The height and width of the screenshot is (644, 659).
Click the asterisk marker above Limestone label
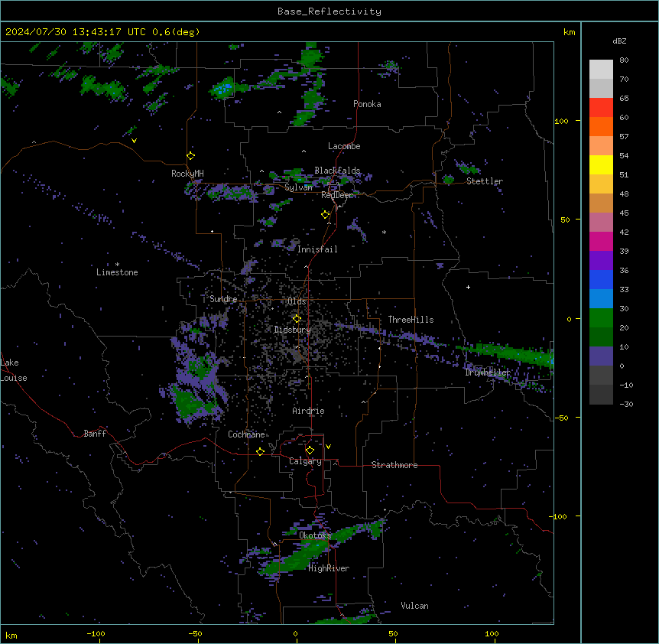click(x=117, y=265)
